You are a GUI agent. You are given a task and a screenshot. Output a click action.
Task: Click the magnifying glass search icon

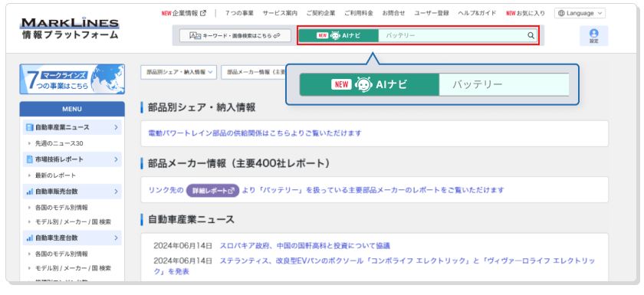(531, 36)
